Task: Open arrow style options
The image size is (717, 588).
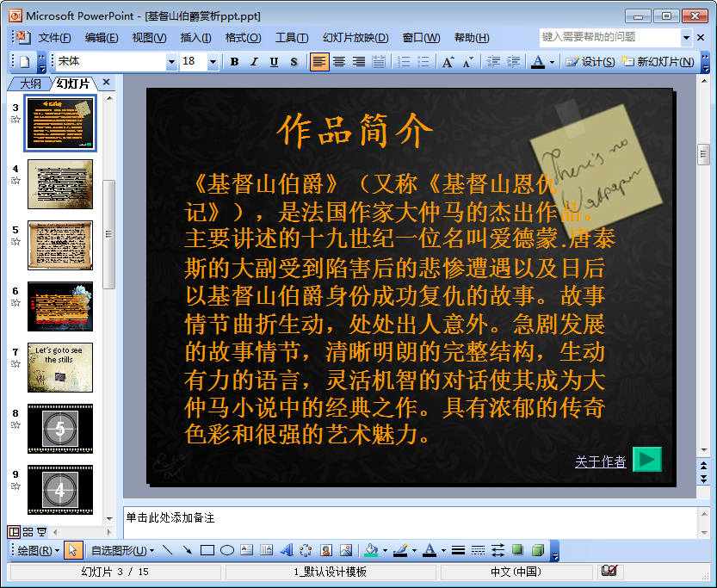Action: (498, 550)
